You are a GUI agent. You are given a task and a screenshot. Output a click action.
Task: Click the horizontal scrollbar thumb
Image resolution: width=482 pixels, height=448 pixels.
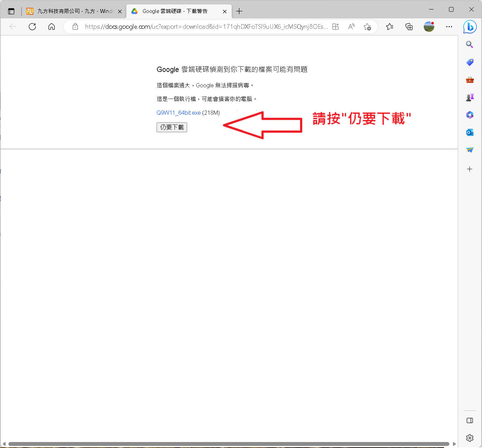click(229, 444)
